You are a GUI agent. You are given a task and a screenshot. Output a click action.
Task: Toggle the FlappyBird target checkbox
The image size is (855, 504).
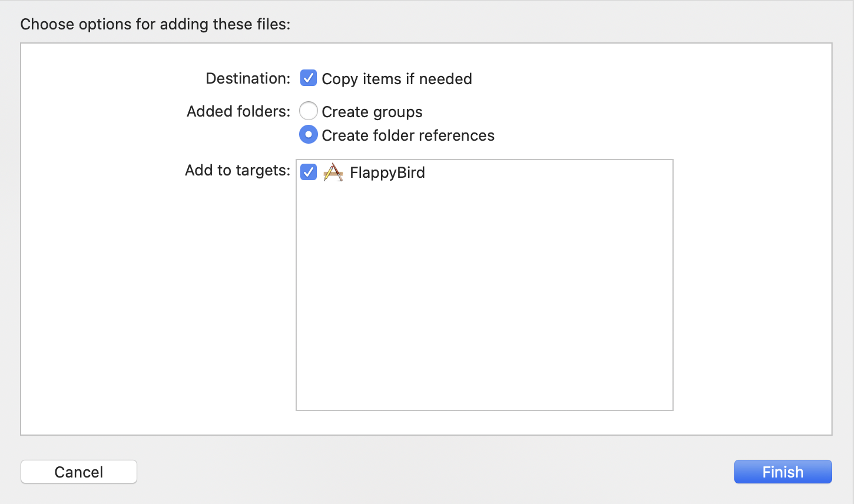tap(309, 173)
